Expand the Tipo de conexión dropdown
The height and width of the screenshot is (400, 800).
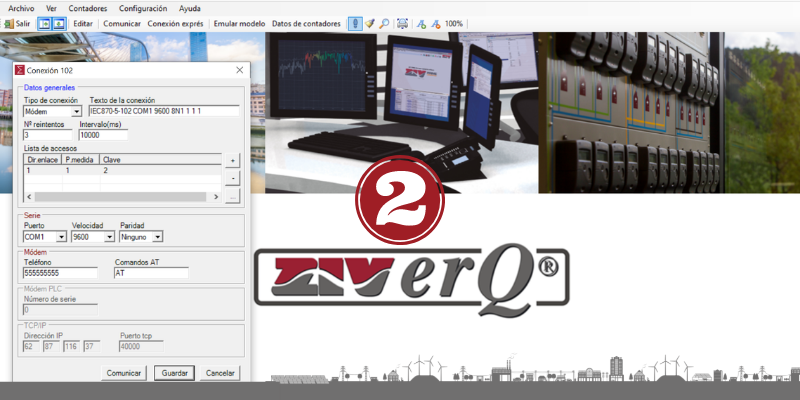pos(77,111)
